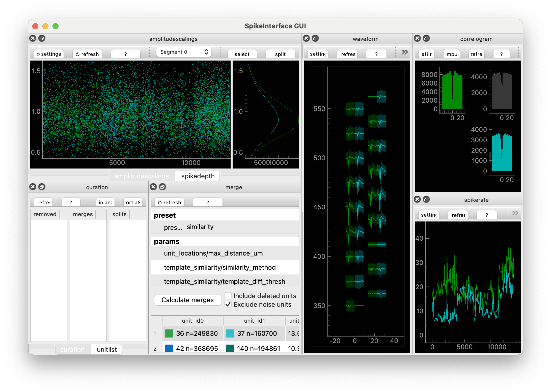This screenshot has height=392, width=551.
Task: Expand waveform toolbar overflow chevron
Action: 404,52
